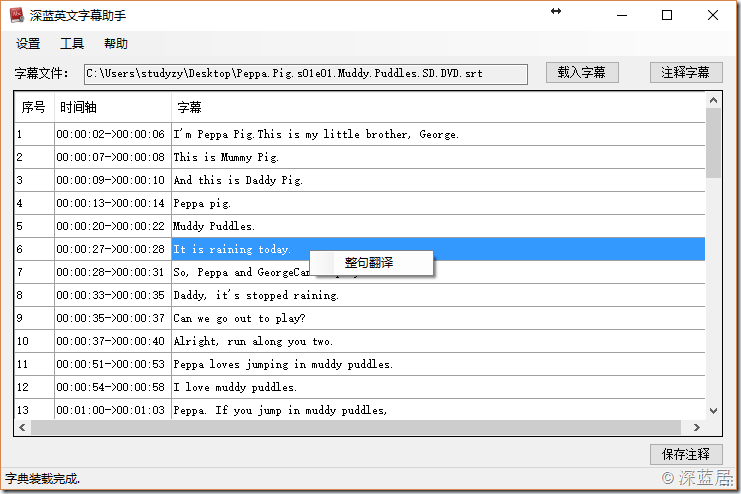Click the horizontal scrollbar left arrow
Image resolution: width=741 pixels, height=494 pixels.
22,427
